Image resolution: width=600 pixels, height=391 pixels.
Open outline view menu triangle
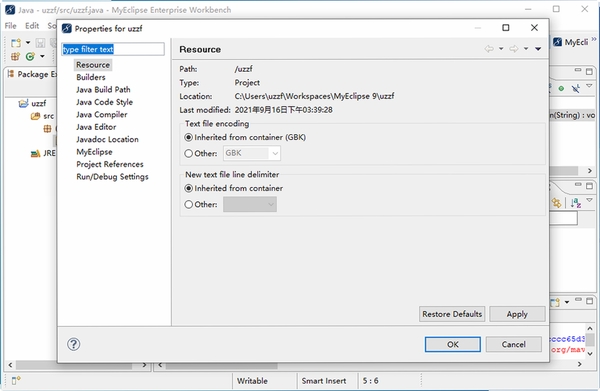pos(589,86)
